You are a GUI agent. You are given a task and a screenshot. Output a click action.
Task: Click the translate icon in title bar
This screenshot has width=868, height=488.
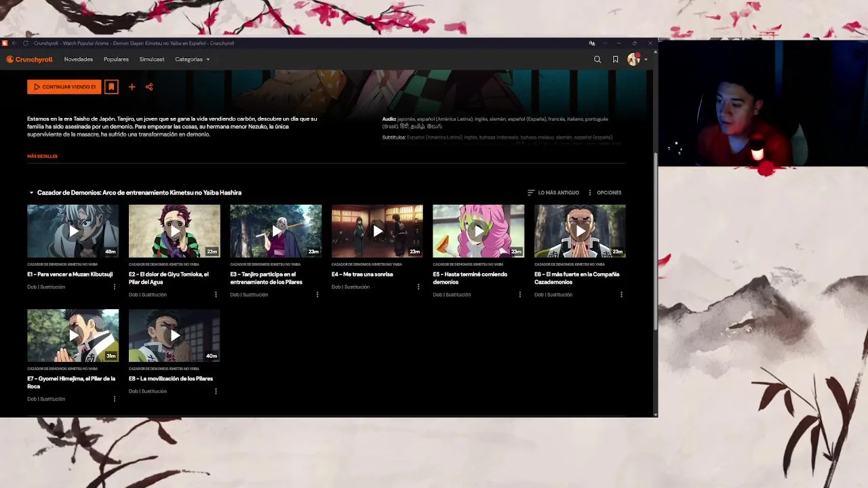(x=592, y=43)
